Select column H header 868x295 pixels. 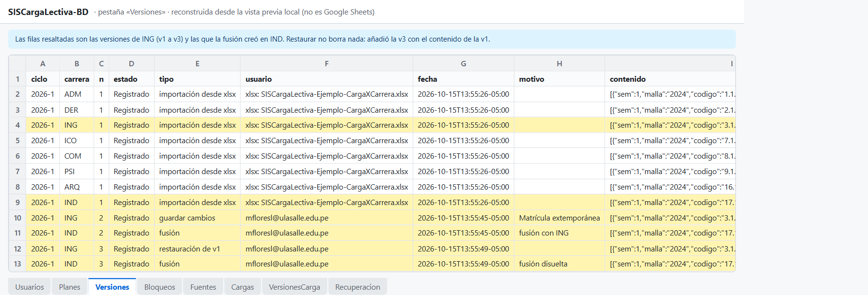[x=559, y=63]
